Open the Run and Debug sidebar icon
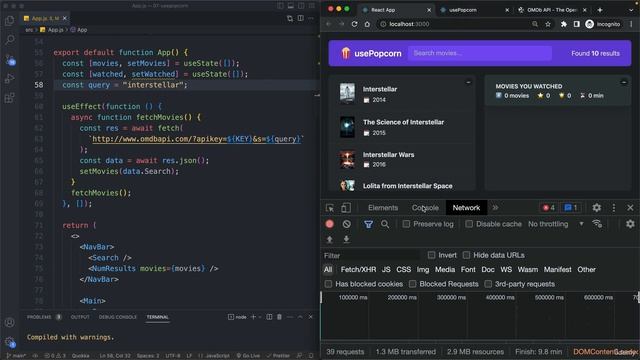This screenshot has width=640, height=360. [x=9, y=78]
